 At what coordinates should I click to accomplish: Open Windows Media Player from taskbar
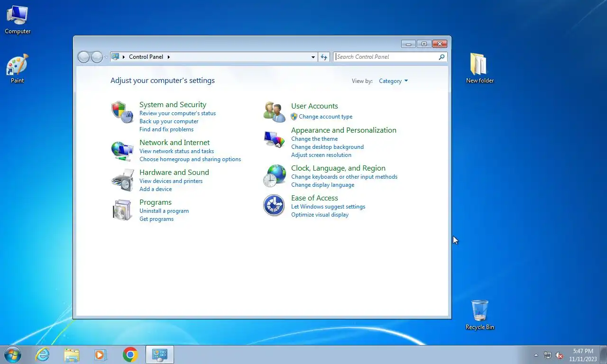pyautogui.click(x=100, y=355)
